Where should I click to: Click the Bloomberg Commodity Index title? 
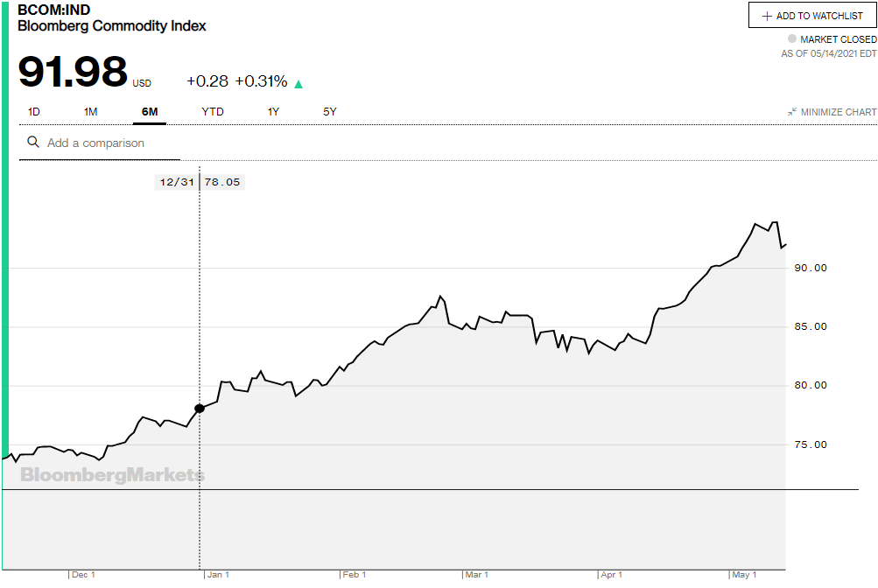pos(112,26)
